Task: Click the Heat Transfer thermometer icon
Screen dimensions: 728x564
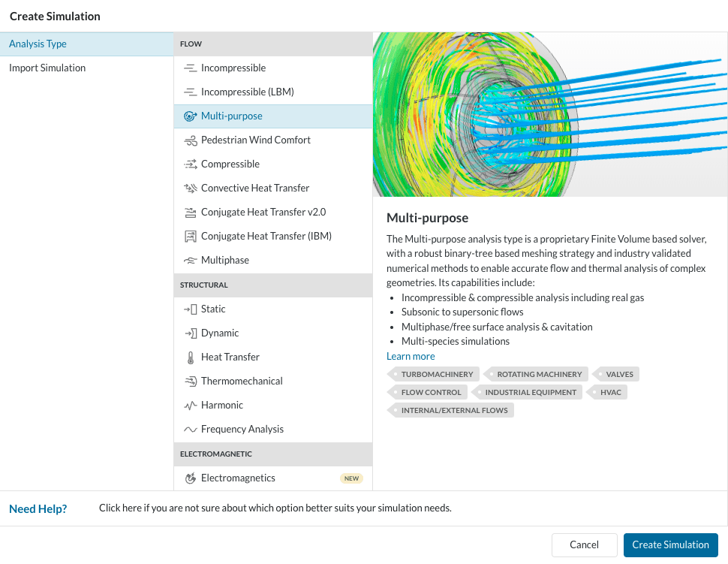Action: coord(190,357)
